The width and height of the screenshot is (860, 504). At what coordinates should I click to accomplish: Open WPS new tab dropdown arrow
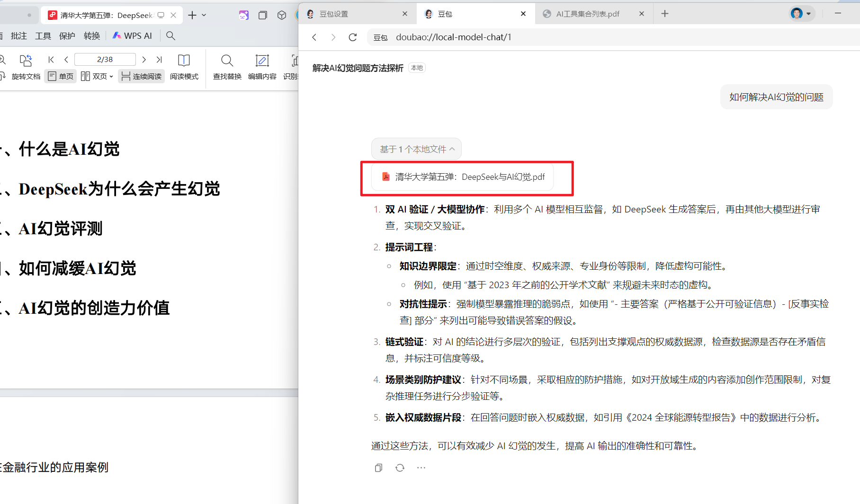(x=204, y=15)
